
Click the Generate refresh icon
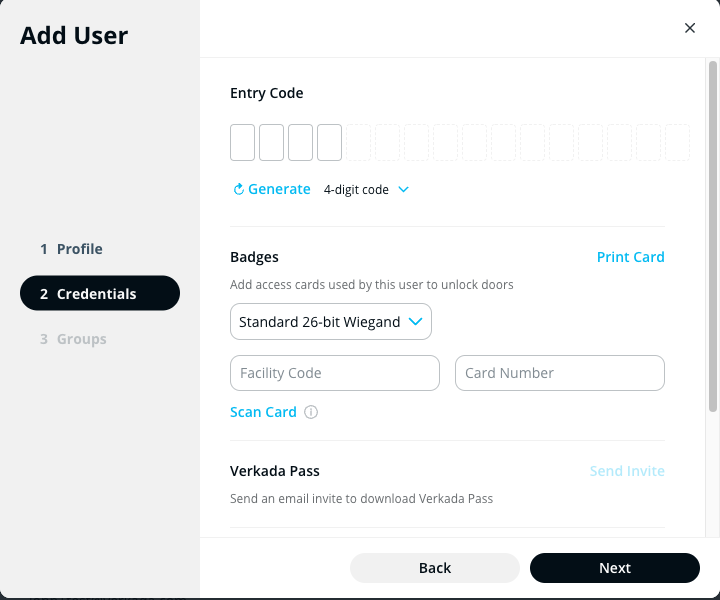[238, 189]
